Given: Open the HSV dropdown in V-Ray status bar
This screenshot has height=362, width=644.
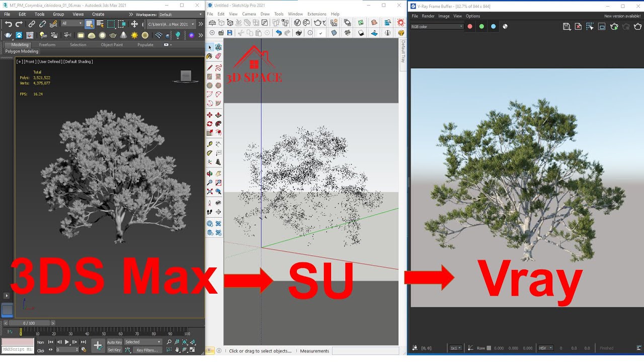Looking at the screenshot, I should click(546, 348).
